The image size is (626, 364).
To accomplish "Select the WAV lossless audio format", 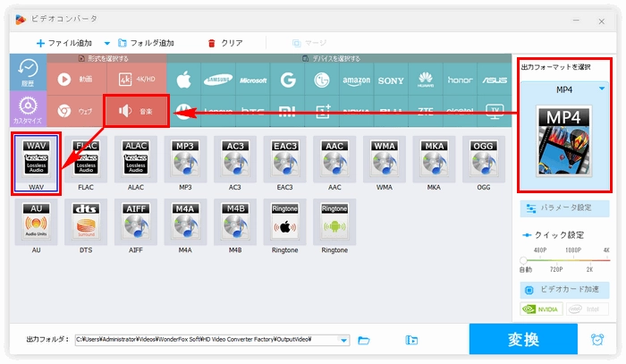I will point(37,160).
